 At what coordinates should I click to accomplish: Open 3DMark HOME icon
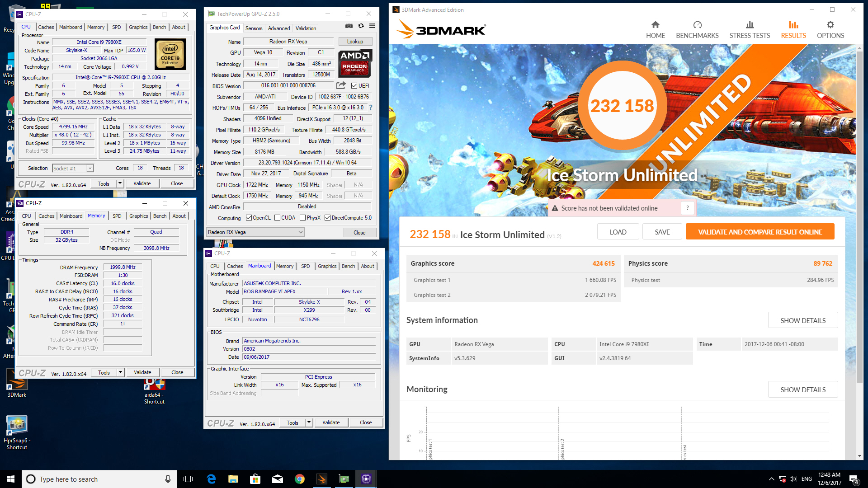(655, 25)
